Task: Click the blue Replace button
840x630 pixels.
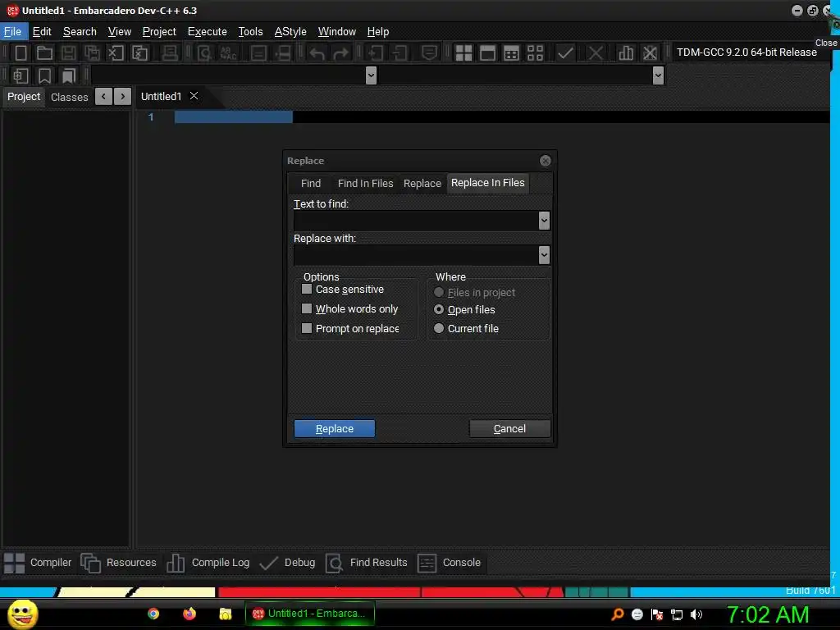Action: 335,428
